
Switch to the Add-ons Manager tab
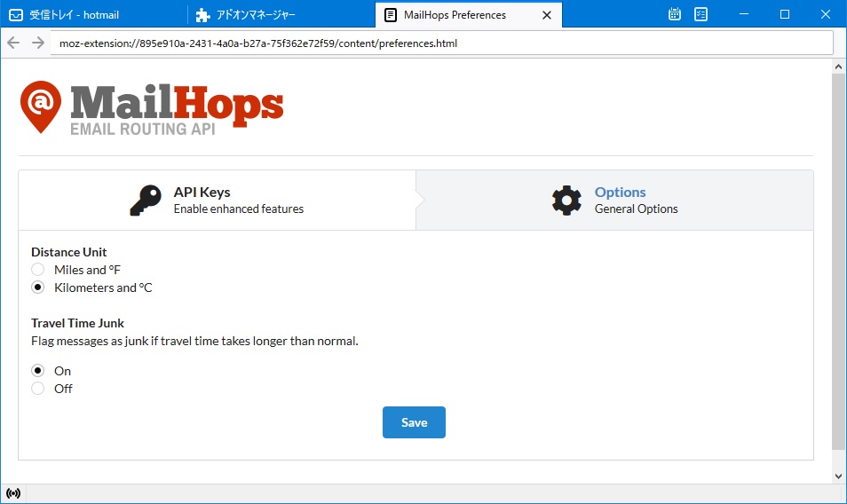(x=281, y=15)
